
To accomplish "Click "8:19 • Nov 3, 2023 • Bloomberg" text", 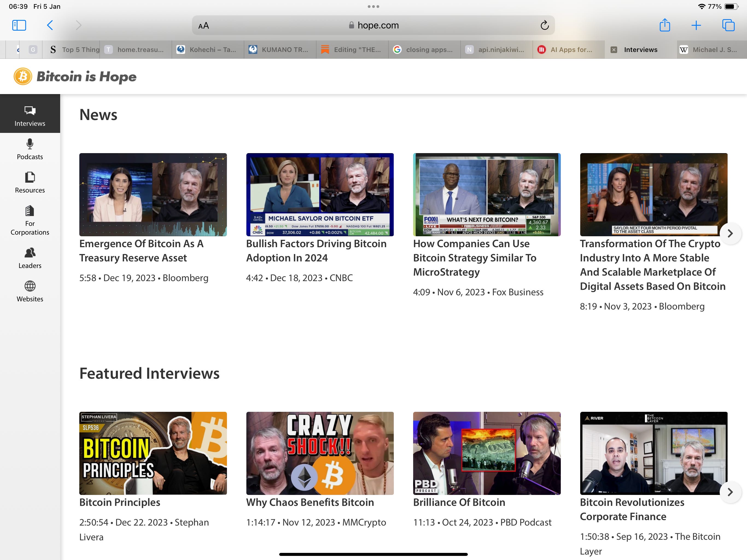I will pos(642,306).
